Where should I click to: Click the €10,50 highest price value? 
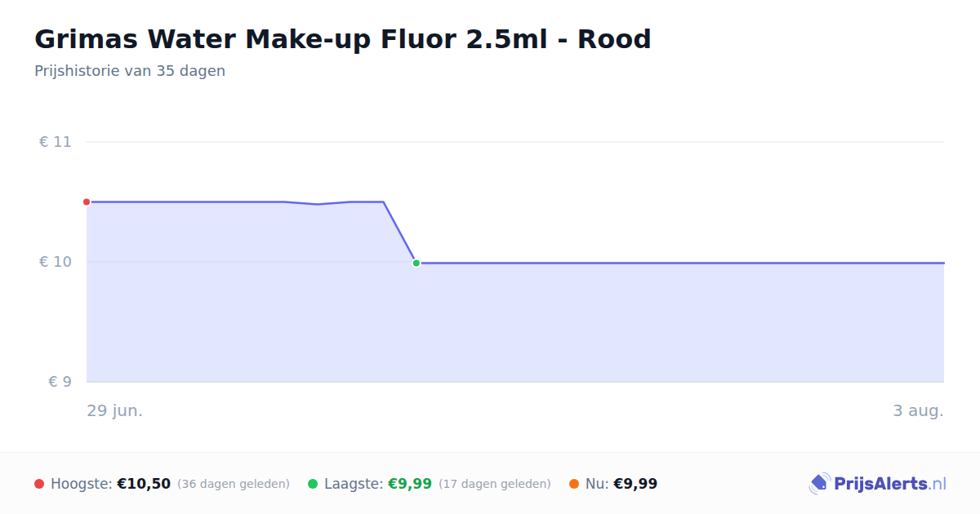pyautogui.click(x=144, y=484)
